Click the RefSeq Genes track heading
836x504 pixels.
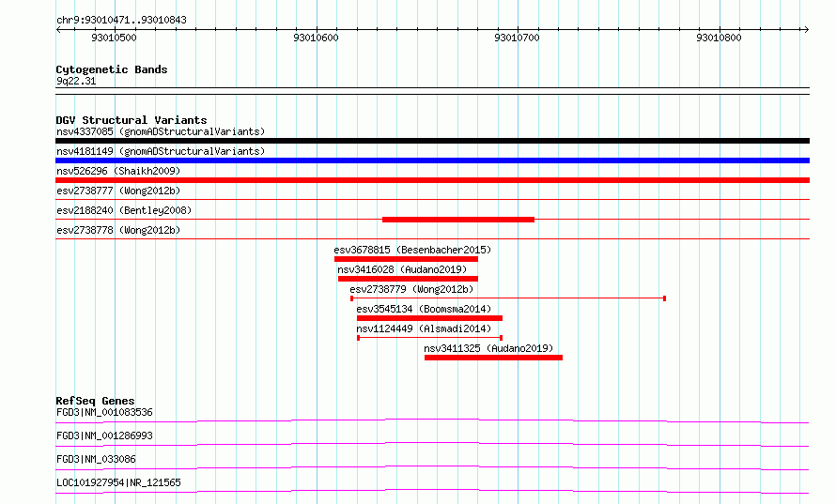click(95, 401)
